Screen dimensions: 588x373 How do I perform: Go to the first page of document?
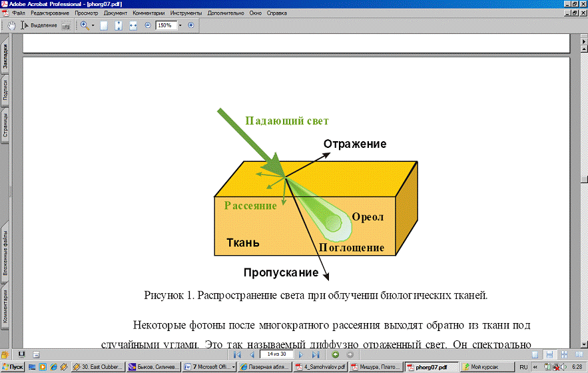[238, 354]
